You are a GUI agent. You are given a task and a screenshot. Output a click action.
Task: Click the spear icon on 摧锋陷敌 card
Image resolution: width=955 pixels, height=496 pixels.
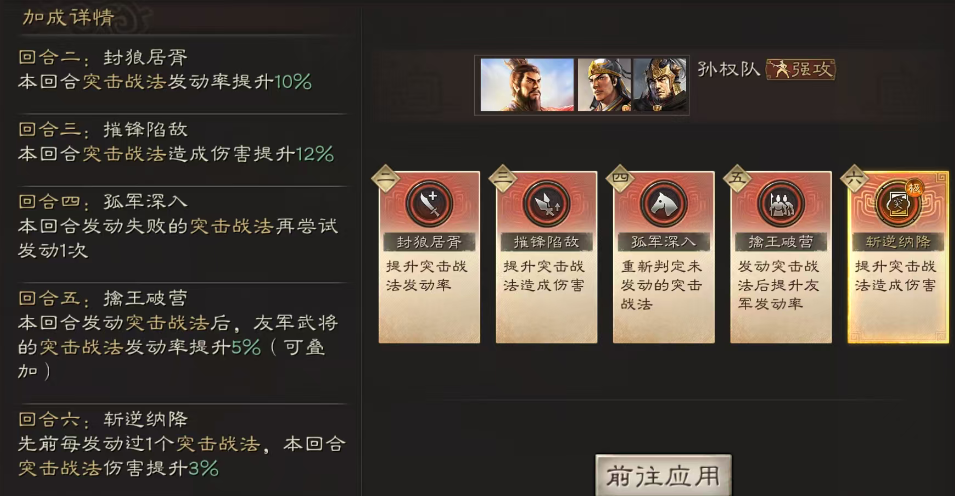coord(546,204)
